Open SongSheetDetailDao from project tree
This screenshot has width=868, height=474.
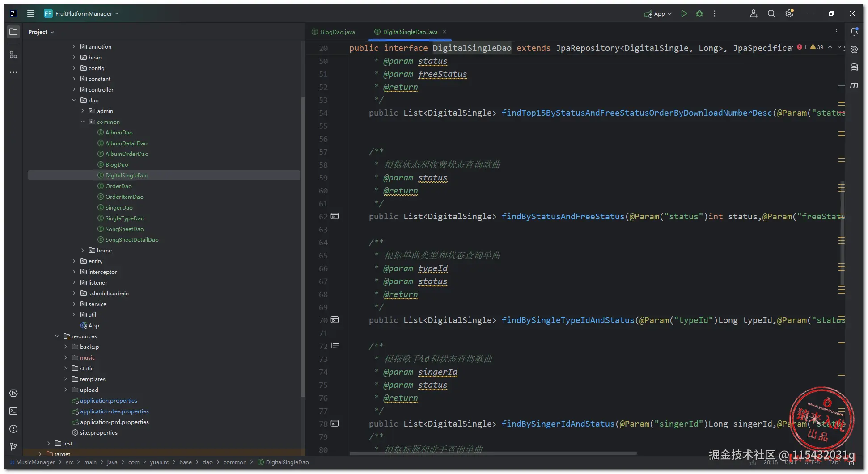132,240
